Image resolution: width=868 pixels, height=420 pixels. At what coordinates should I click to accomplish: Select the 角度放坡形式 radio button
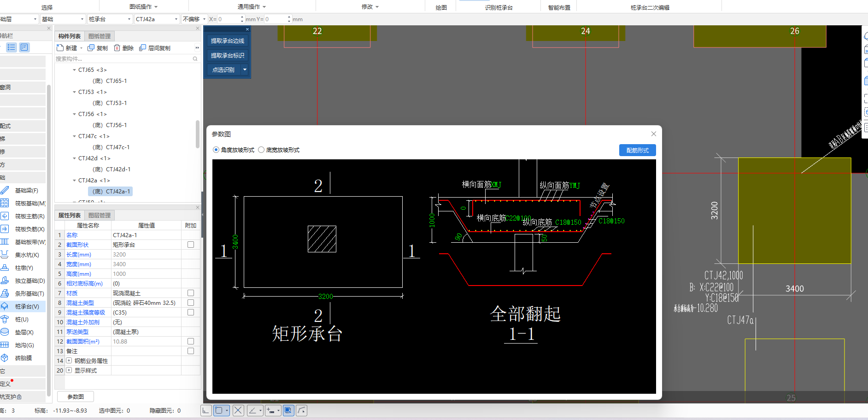coord(216,150)
